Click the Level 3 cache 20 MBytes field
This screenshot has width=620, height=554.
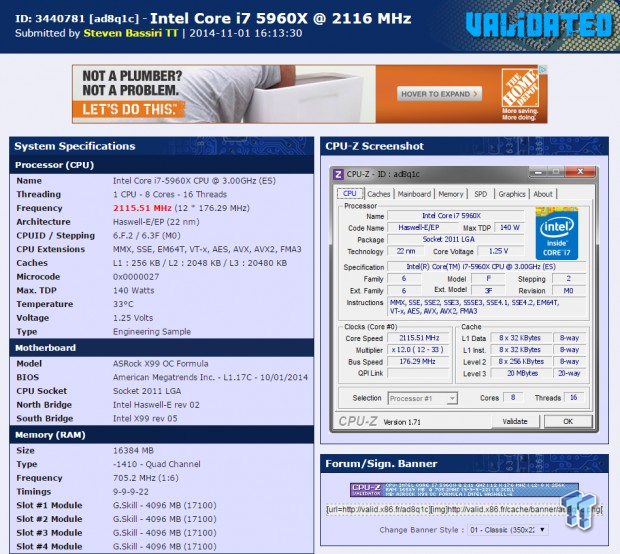coord(521,373)
